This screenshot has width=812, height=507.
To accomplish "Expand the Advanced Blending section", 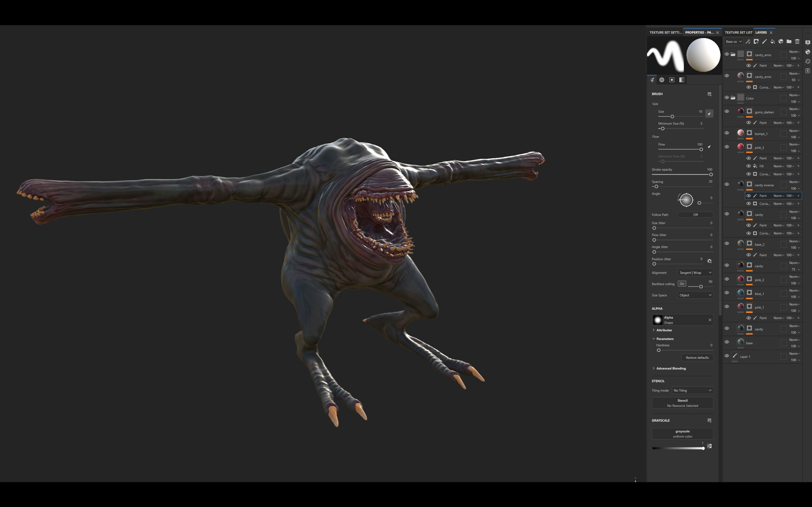I will coord(671,368).
